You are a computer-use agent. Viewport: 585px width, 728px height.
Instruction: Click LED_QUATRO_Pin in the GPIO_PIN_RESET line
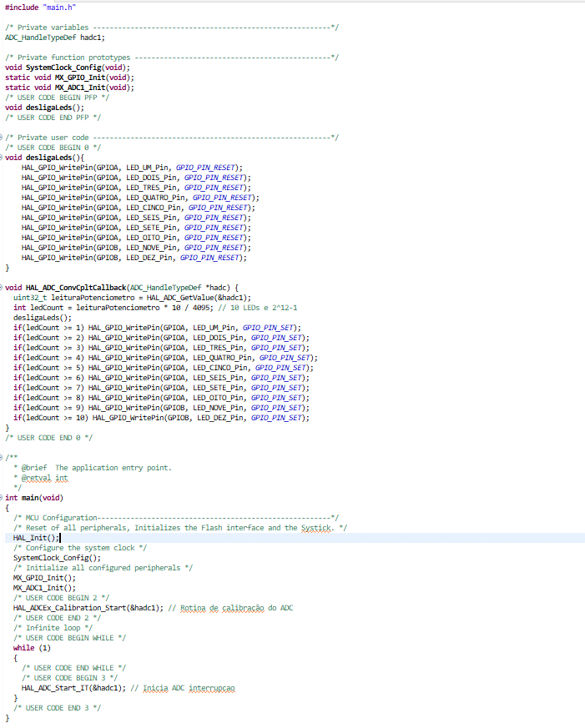tap(157, 197)
